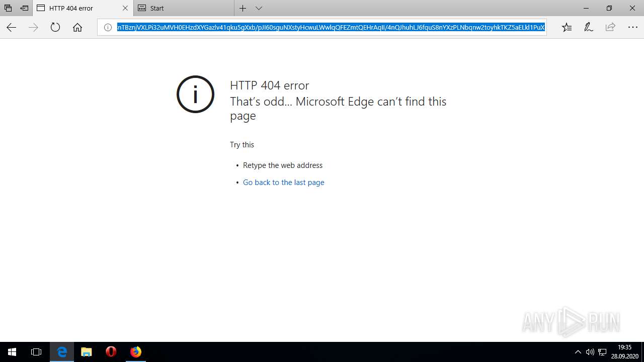Minimize the Edge window
Viewport: 644px width, 362px height.
[586, 8]
